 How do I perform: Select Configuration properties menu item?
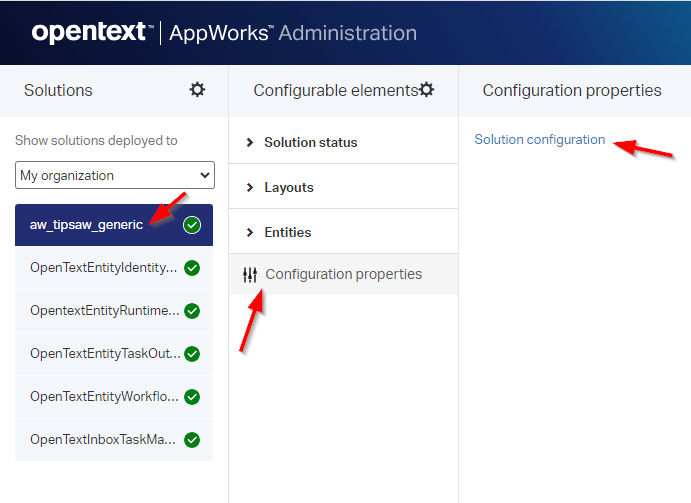click(x=343, y=274)
